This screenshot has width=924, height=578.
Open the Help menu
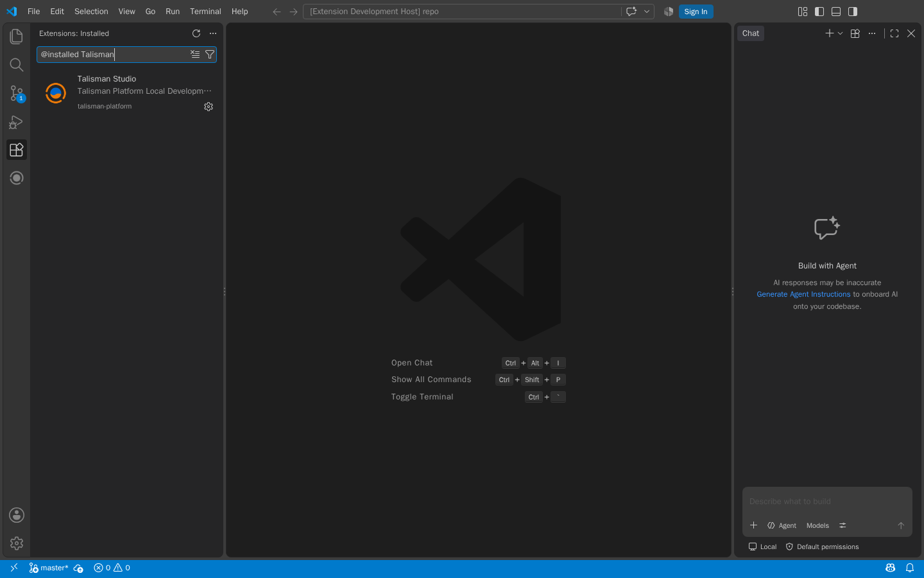[x=240, y=12]
